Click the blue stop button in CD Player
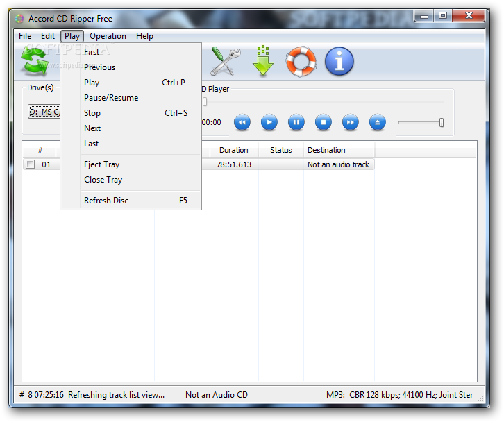This screenshot has height=422, width=504. (324, 122)
